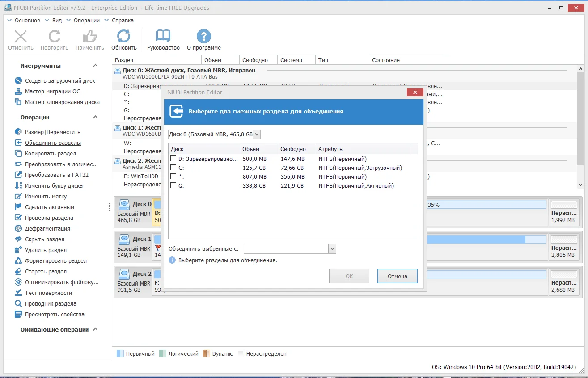The height and width of the screenshot is (378, 588).
Task: Collapse the Инструменты sidebar section
Action: [x=95, y=66]
